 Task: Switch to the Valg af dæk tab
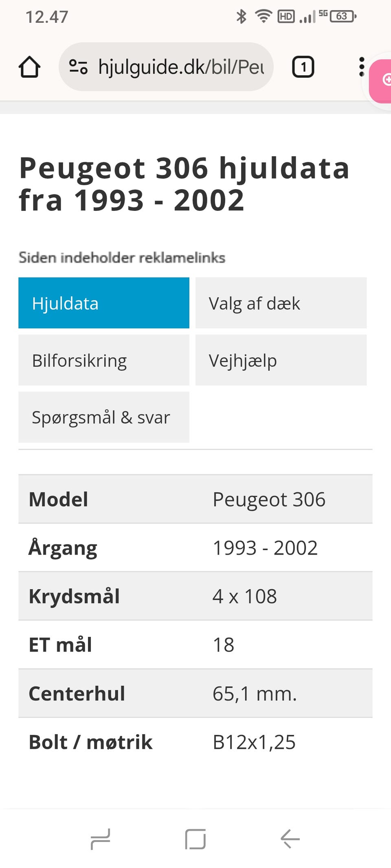(281, 303)
